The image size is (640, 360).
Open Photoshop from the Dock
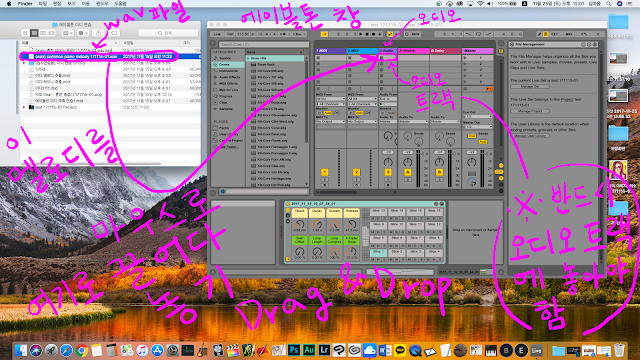coord(293,350)
